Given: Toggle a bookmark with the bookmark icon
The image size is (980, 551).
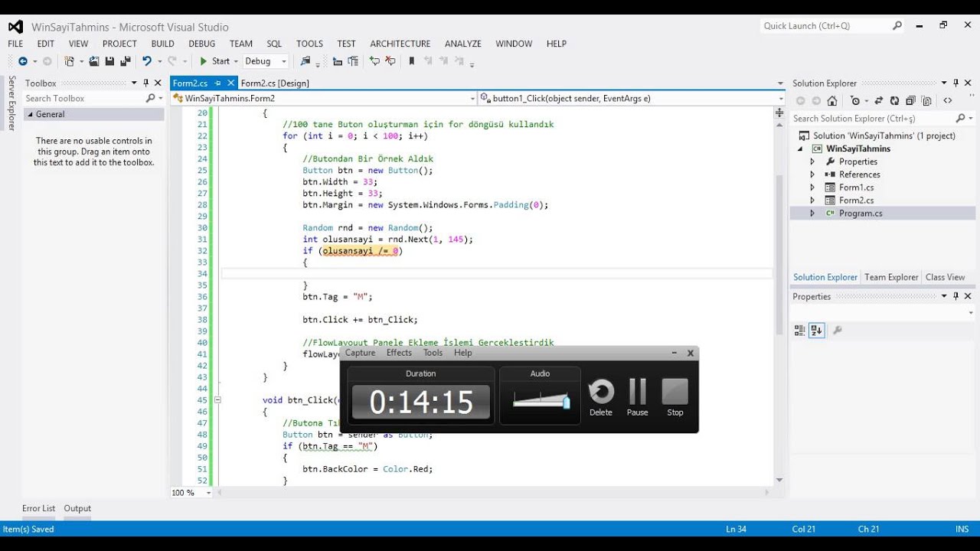Looking at the screenshot, I should tap(412, 61).
